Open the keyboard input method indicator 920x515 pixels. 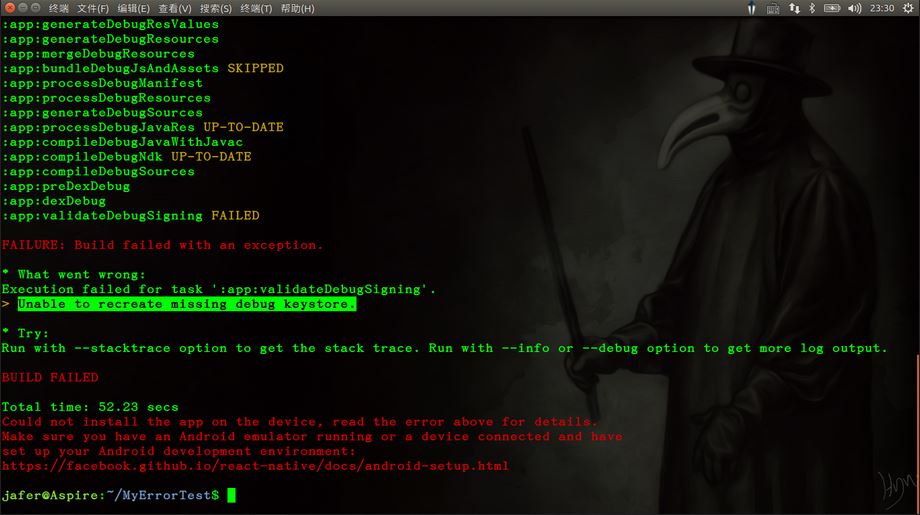click(773, 8)
